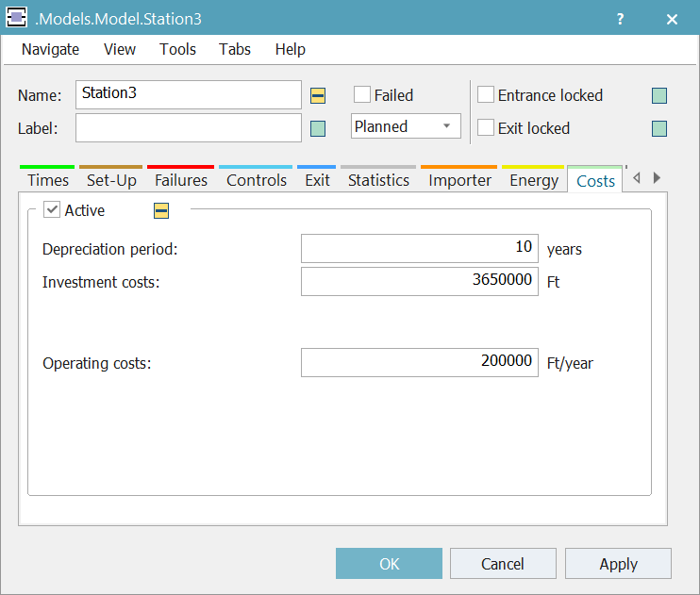Uncheck the Active costs checkbox

point(53,210)
